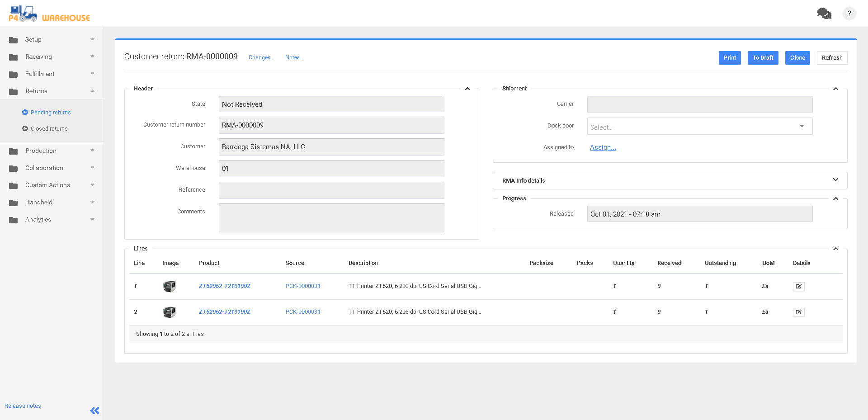Click the To Draft button

763,58
